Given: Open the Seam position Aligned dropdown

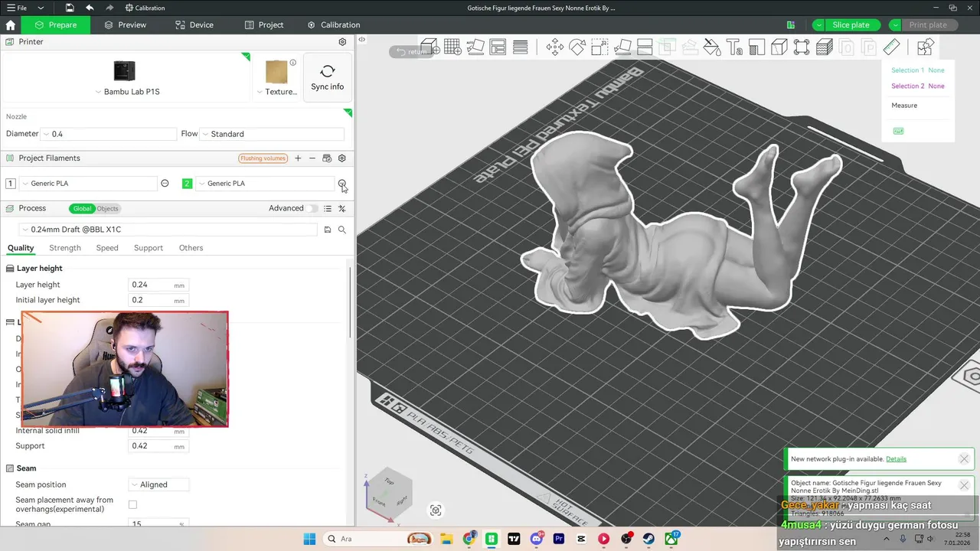Looking at the screenshot, I should 158,484.
